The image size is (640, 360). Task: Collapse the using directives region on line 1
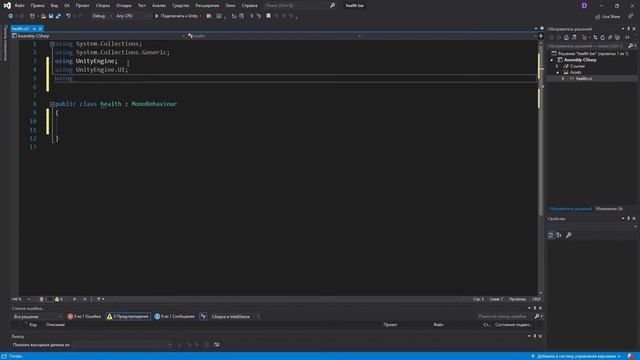coord(52,44)
